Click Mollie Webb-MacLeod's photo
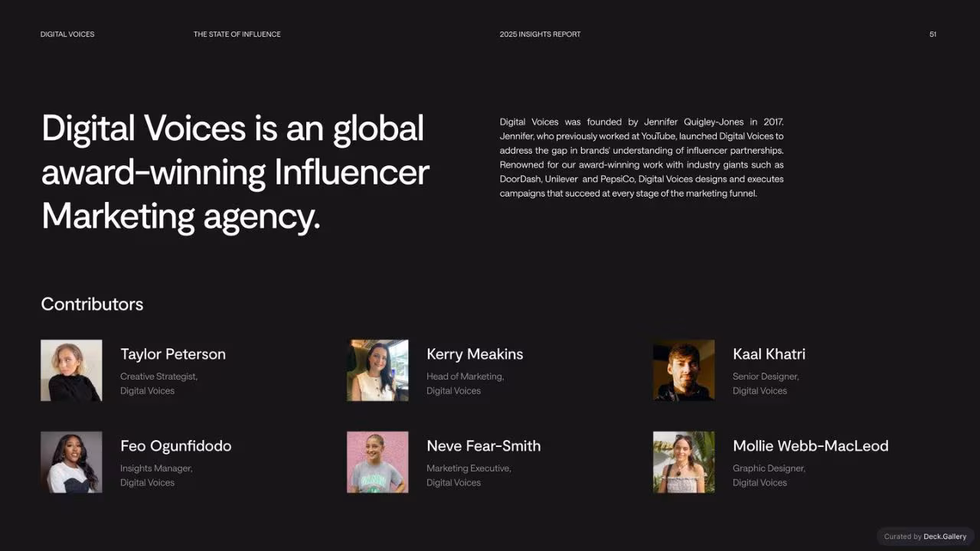The image size is (980, 551). click(x=684, y=462)
